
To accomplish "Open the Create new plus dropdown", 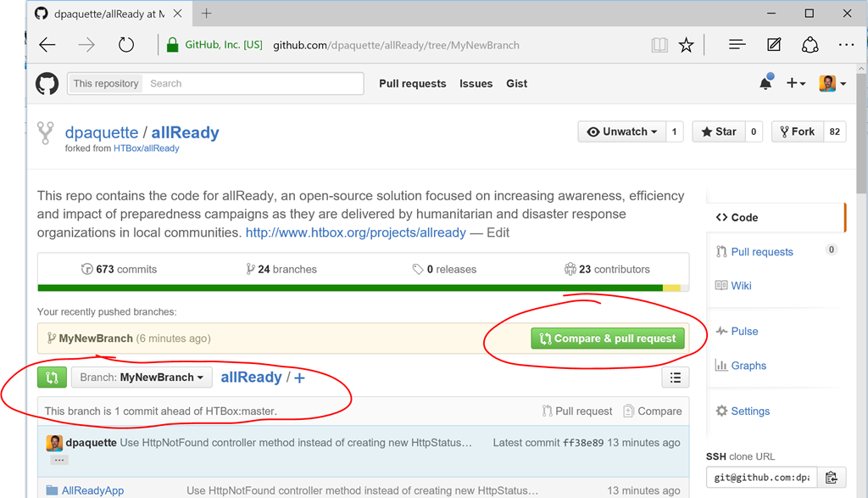I will tap(796, 83).
